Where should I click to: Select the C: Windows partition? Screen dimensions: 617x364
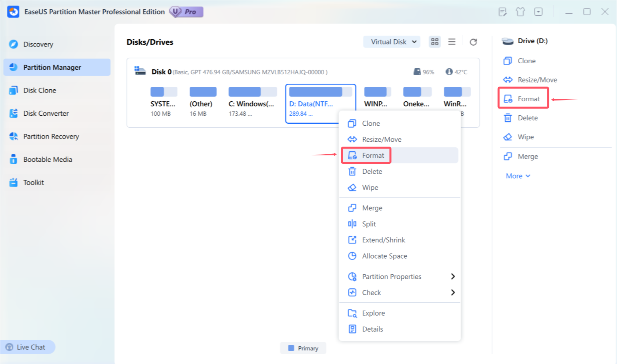pyautogui.click(x=252, y=102)
